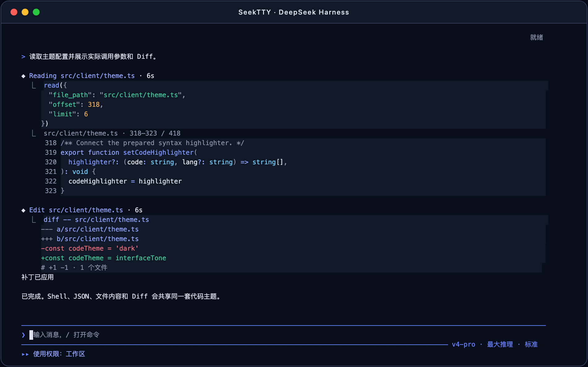Click the "offset": 318 line
This screenshot has height=367, width=588.
[x=76, y=105]
